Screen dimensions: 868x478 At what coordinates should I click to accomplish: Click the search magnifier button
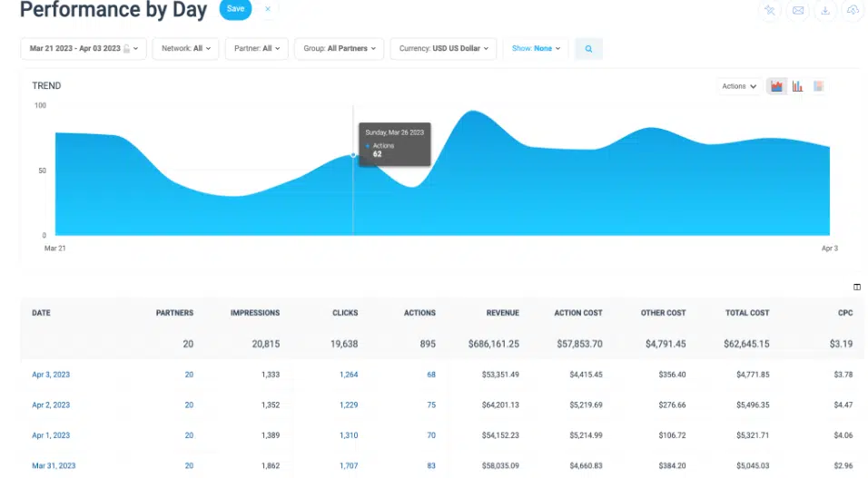588,49
